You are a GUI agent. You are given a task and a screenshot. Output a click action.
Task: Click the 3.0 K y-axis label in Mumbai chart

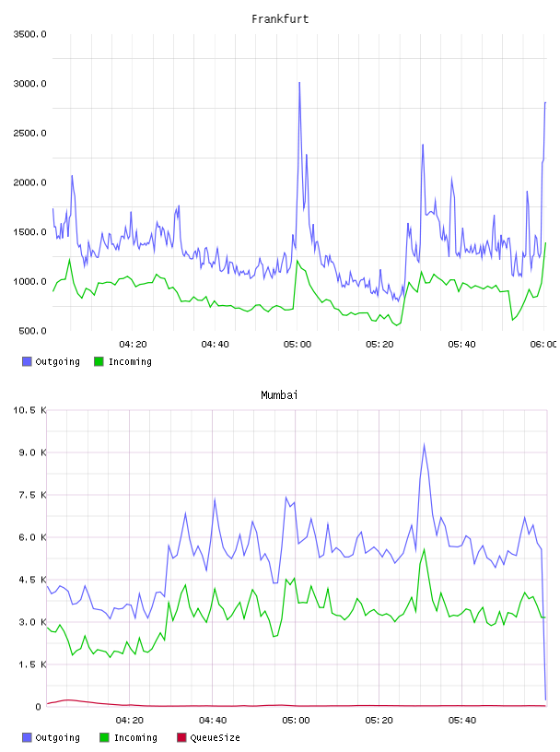point(32,622)
